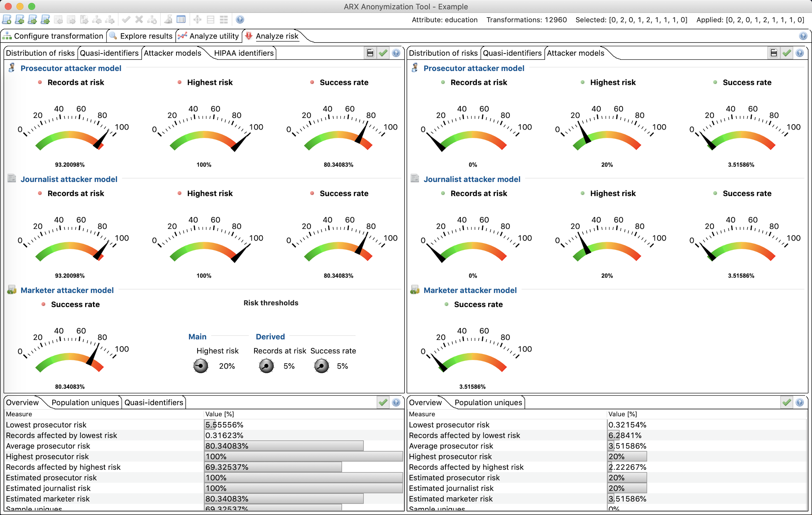Switch to the Explore results tab
Viewport: 812px width, 515px height.
click(x=146, y=36)
